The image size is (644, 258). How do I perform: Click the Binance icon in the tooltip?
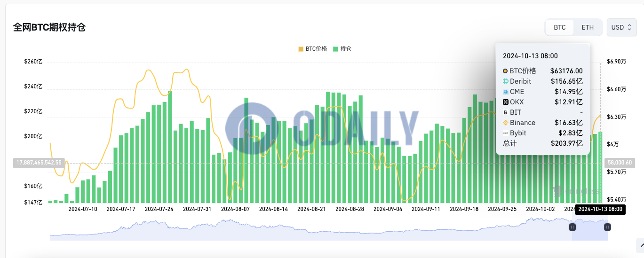[x=506, y=123]
